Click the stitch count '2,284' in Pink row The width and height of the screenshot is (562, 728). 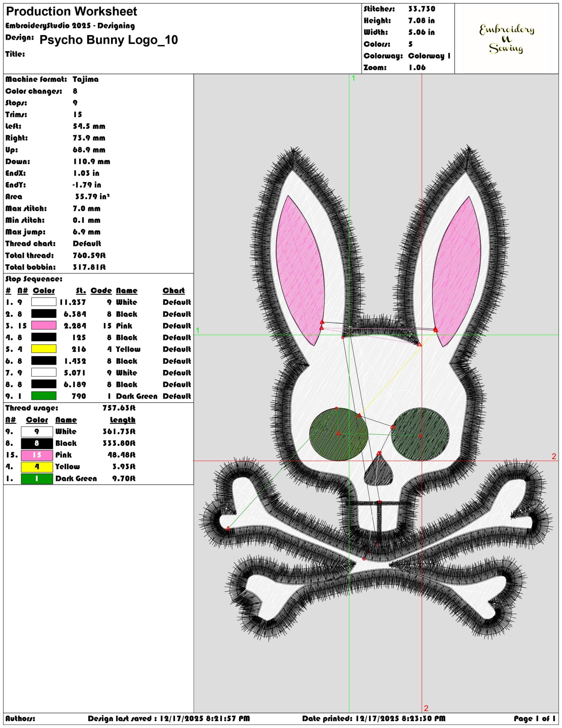pyautogui.click(x=75, y=326)
